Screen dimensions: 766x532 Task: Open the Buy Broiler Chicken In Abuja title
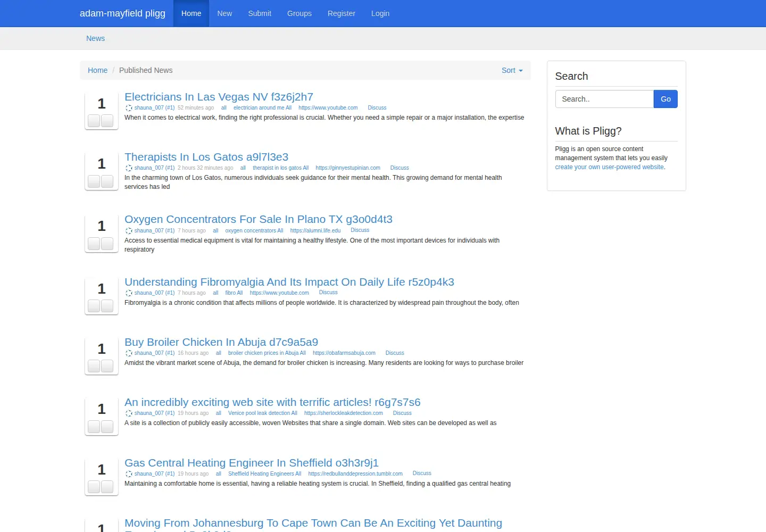[221, 342]
